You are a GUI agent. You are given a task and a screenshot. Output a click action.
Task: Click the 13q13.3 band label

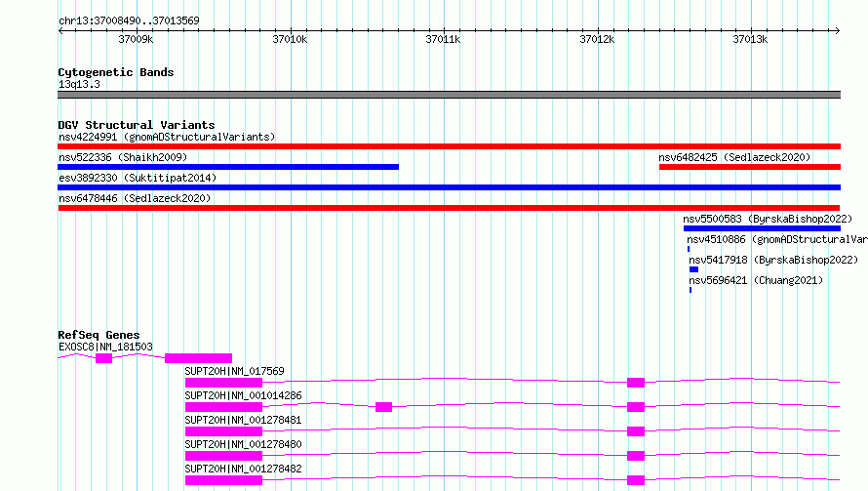(79, 84)
